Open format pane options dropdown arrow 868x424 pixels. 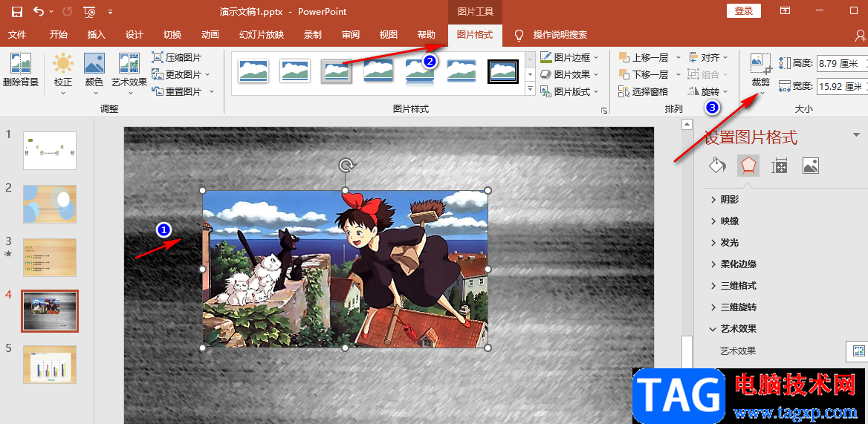(857, 134)
